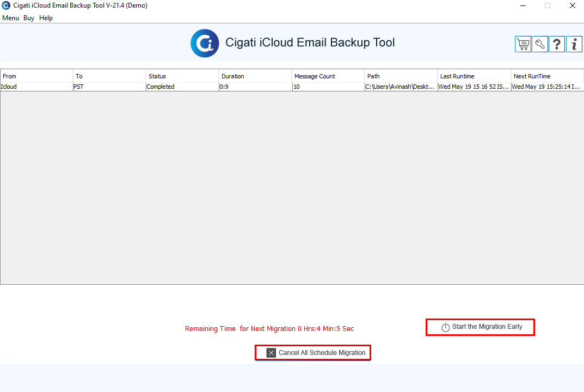This screenshot has width=584, height=392.
Task: Select the '0:9' duration cell
Action: 255,87
